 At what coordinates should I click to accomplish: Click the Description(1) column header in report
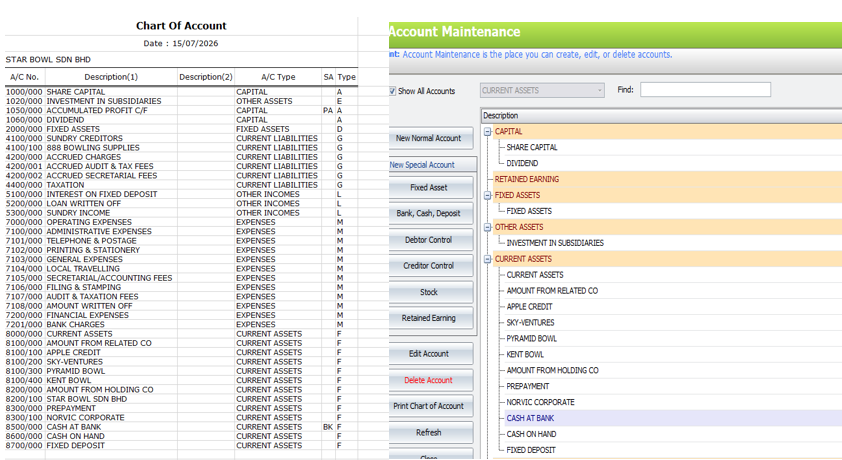pos(111,77)
